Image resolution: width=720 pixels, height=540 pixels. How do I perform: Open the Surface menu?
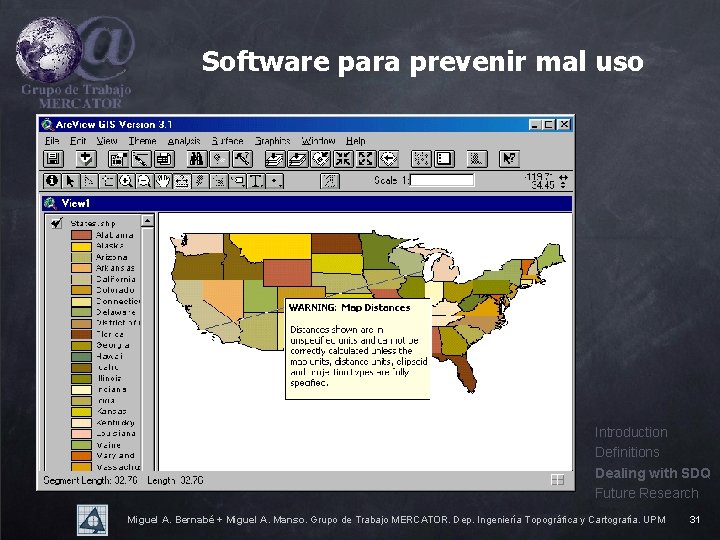coord(227,141)
